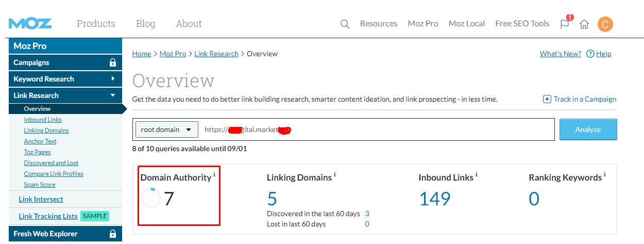Click the Domain Authority circular progress gauge
This screenshot has width=644, height=244.
click(x=151, y=198)
